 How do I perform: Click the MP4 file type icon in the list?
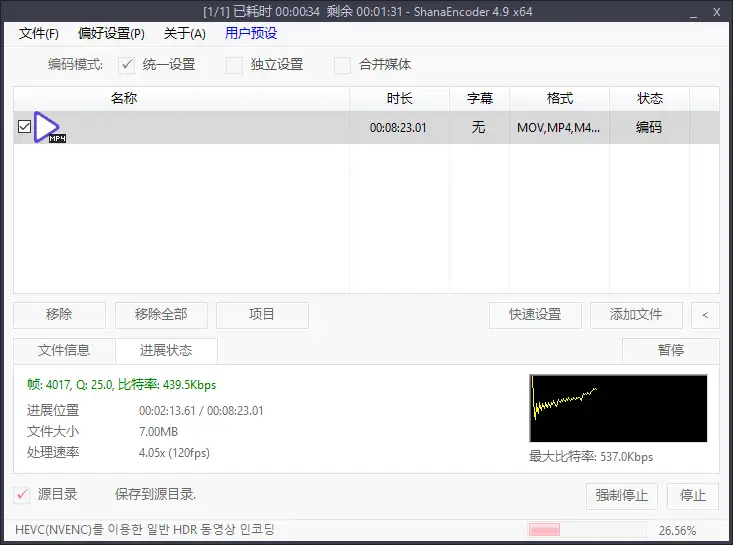(x=47, y=127)
